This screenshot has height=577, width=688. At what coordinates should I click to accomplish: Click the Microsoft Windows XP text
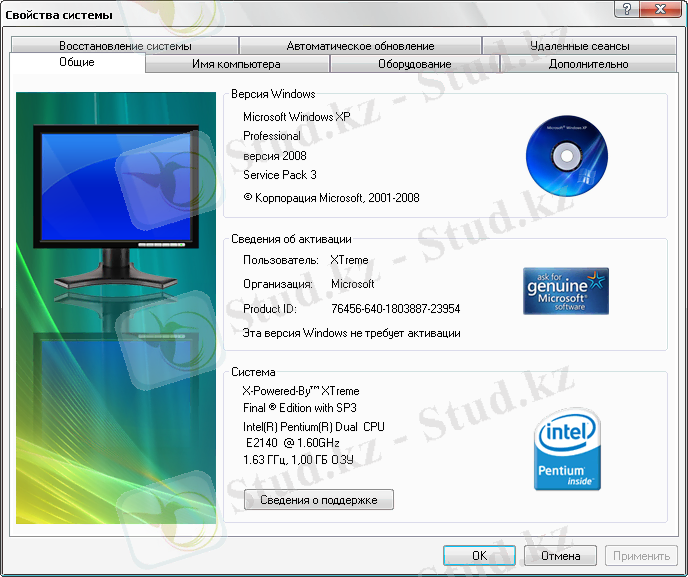pyautogui.click(x=297, y=117)
